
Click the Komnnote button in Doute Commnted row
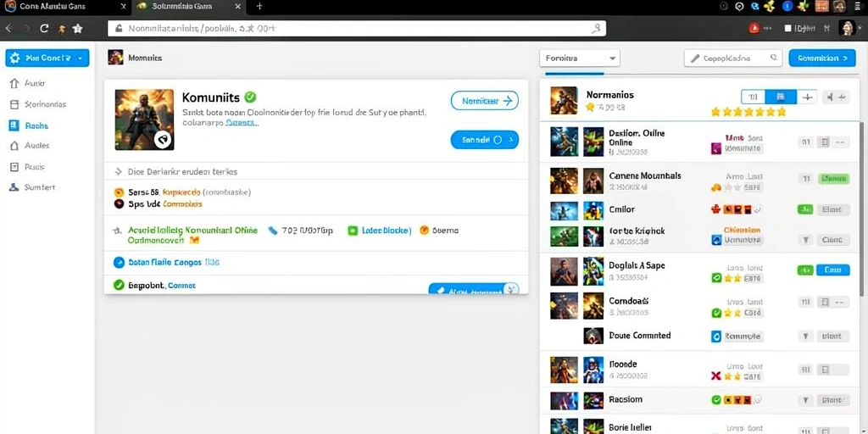click(743, 336)
